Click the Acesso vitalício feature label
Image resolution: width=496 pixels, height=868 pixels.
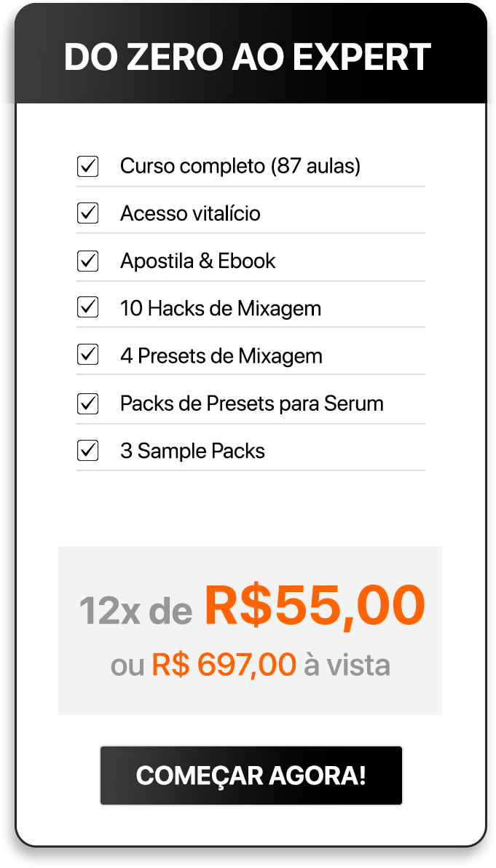pyautogui.click(x=190, y=213)
